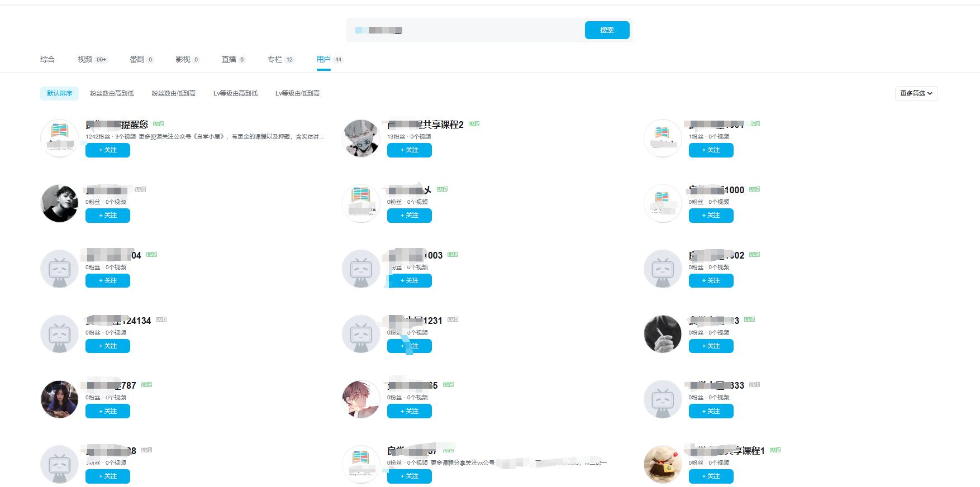980x487 pixels.
Task: Open profile name ending in 提醒您
Action: (117, 125)
